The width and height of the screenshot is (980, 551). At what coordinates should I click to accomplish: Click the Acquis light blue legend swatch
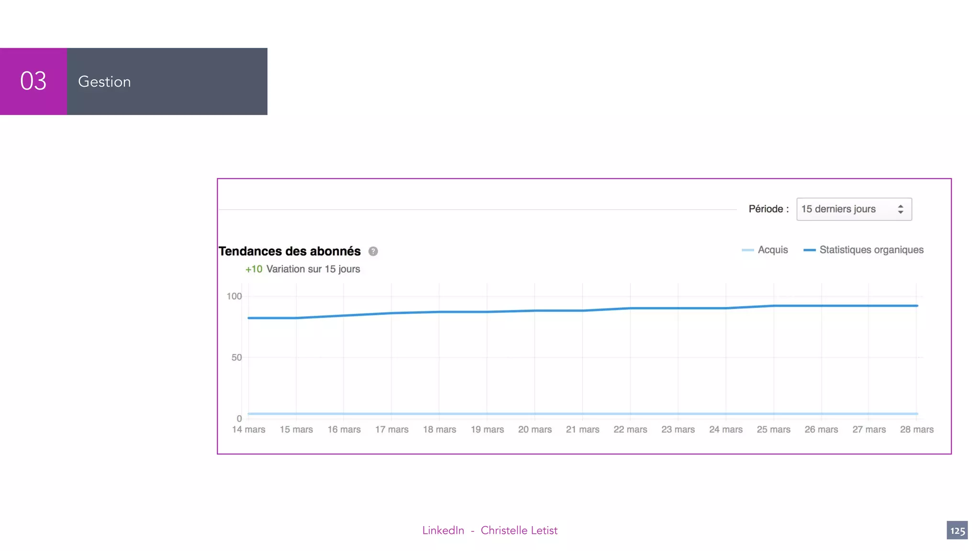pos(747,250)
